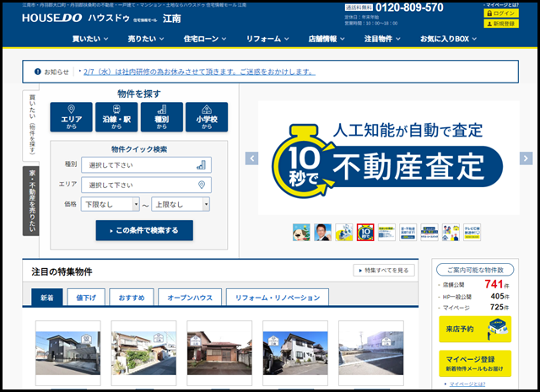Open the second property photo with garden

pos(144,353)
